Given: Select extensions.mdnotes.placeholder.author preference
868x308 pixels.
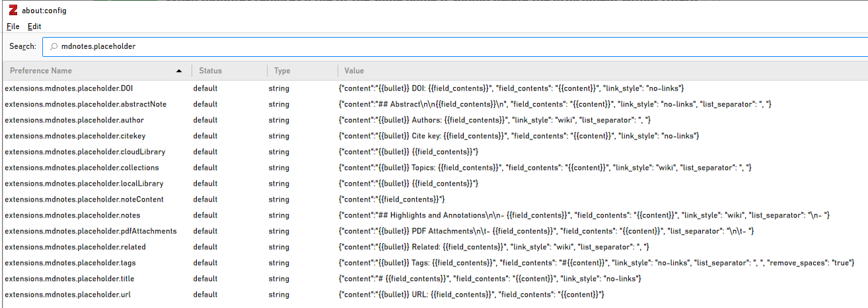Looking at the screenshot, I should tap(74, 120).
